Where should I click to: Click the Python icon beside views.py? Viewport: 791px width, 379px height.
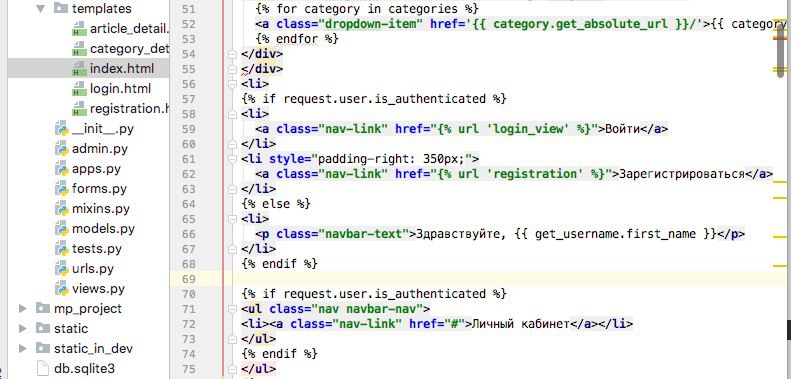(62, 289)
